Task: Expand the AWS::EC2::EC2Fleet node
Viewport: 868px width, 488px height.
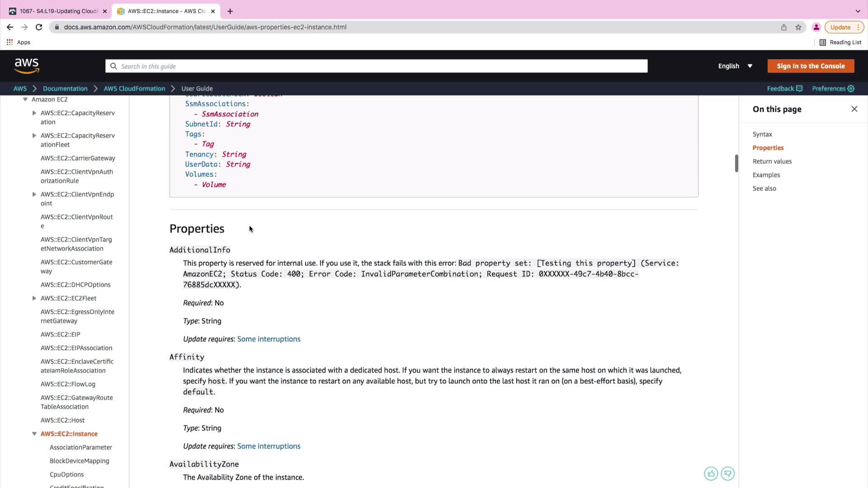Action: pos(34,298)
